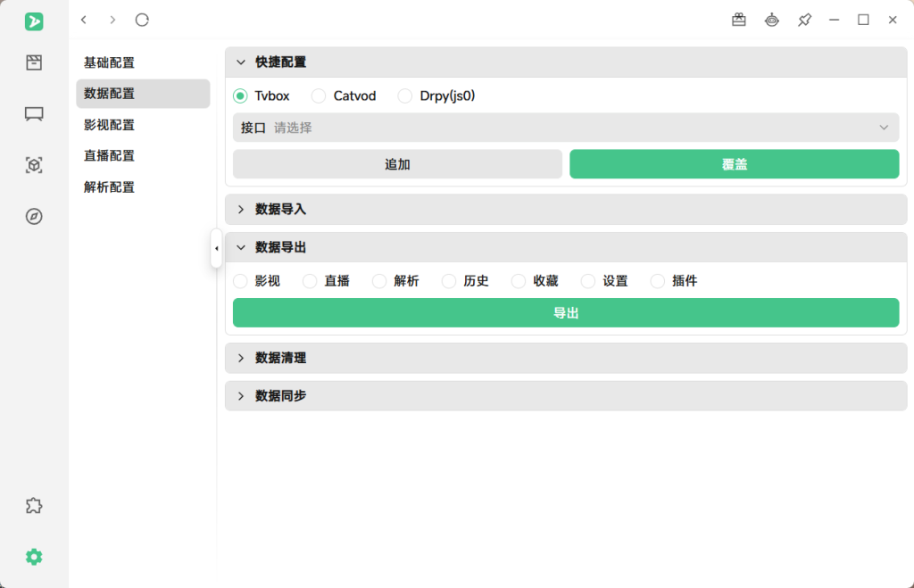This screenshot has height=588, width=914.
Task: Maximize the application window
Action: (863, 20)
